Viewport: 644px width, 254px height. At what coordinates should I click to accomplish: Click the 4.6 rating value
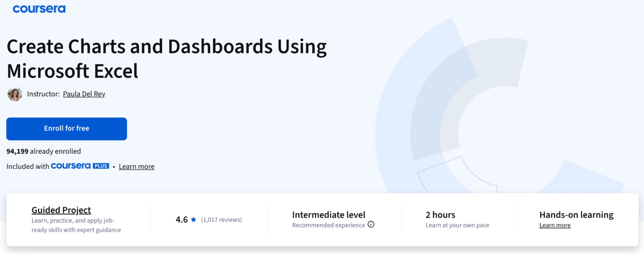coord(182,220)
